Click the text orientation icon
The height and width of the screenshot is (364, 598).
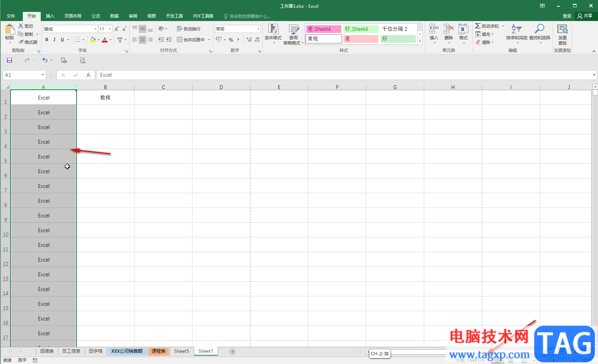tap(161, 29)
